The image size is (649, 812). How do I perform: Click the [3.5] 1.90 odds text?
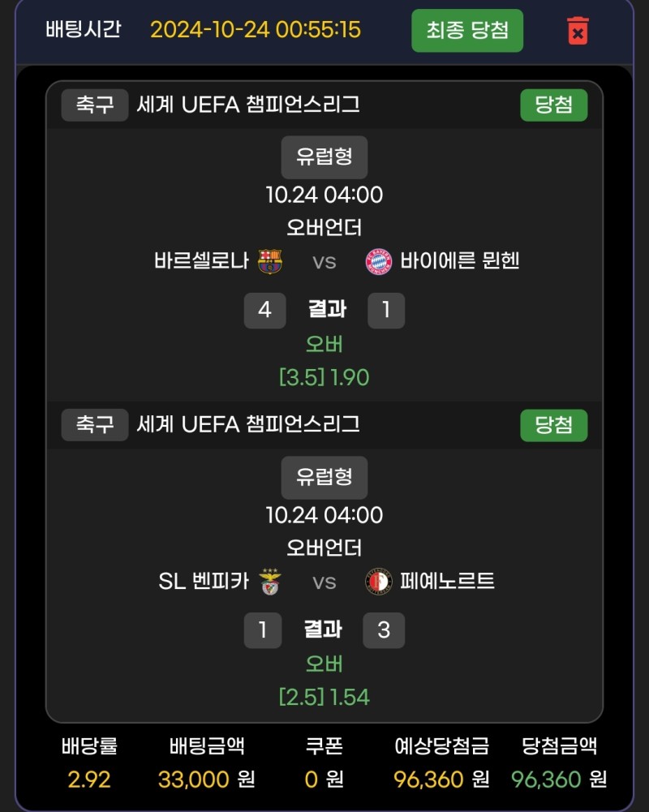324,377
